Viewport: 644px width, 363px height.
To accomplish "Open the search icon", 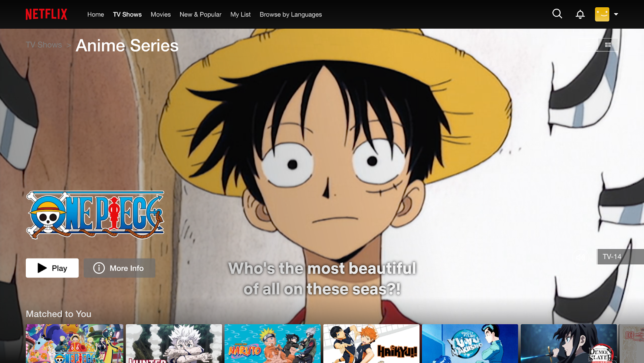I will point(557,14).
